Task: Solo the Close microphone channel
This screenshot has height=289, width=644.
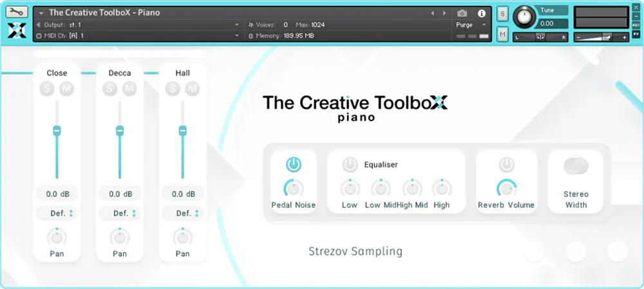Action: [48, 88]
